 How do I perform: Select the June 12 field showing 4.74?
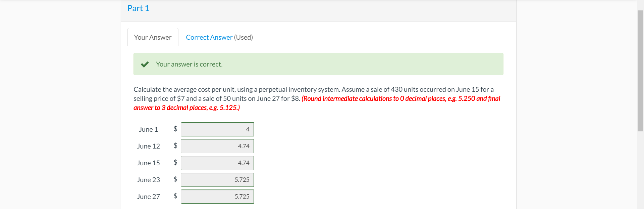click(x=217, y=146)
